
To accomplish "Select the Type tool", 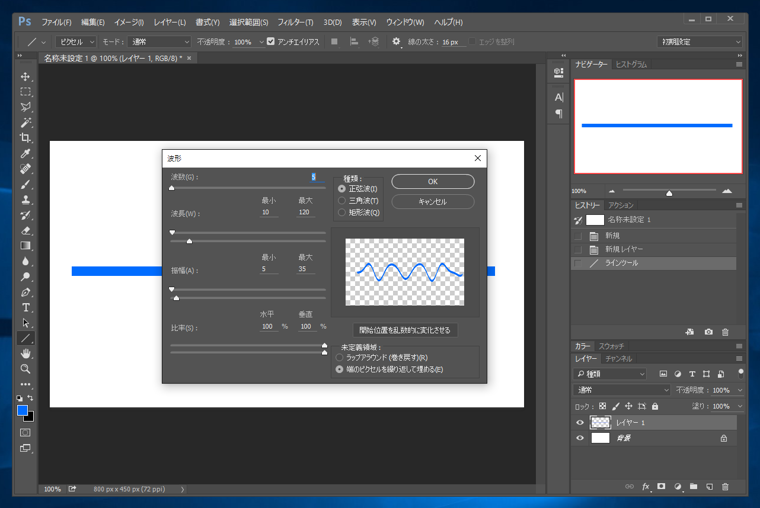I will (x=26, y=308).
